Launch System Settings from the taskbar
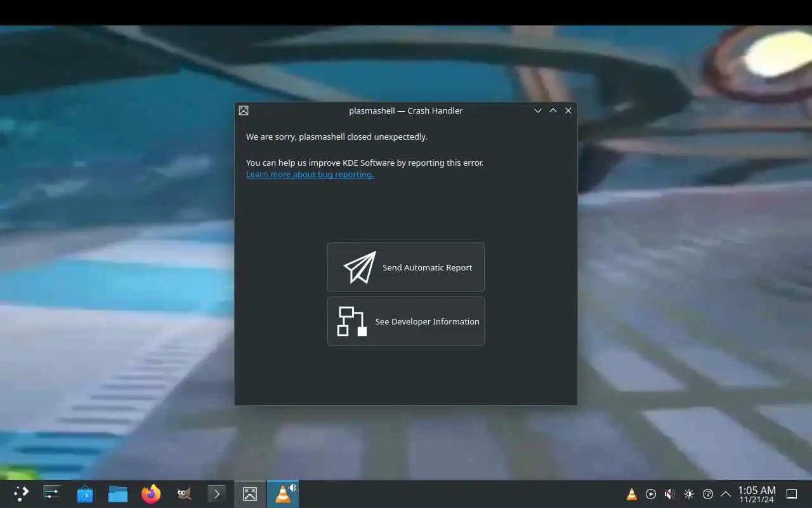Image resolution: width=812 pixels, height=508 pixels. (51, 493)
